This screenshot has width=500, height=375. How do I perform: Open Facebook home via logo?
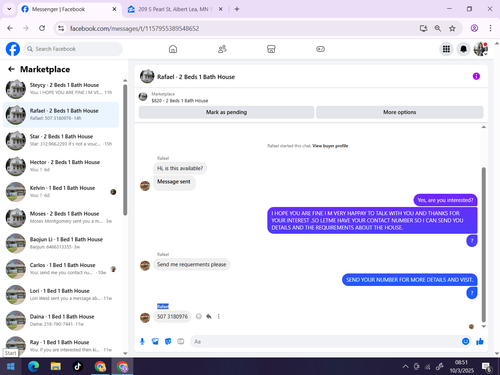click(x=13, y=49)
